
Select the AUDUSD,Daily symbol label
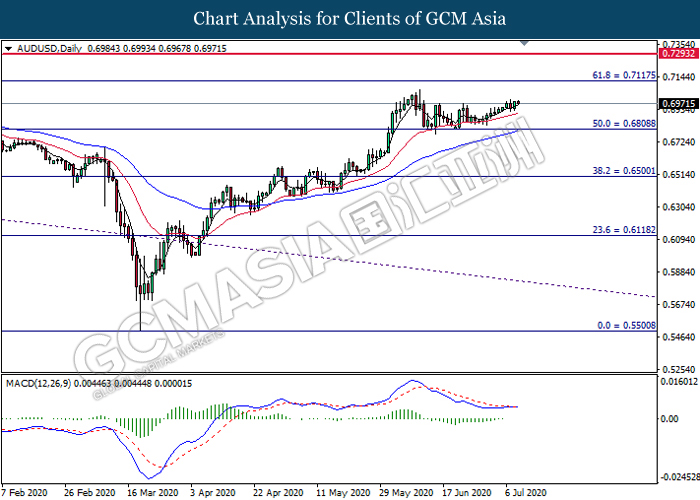point(50,49)
